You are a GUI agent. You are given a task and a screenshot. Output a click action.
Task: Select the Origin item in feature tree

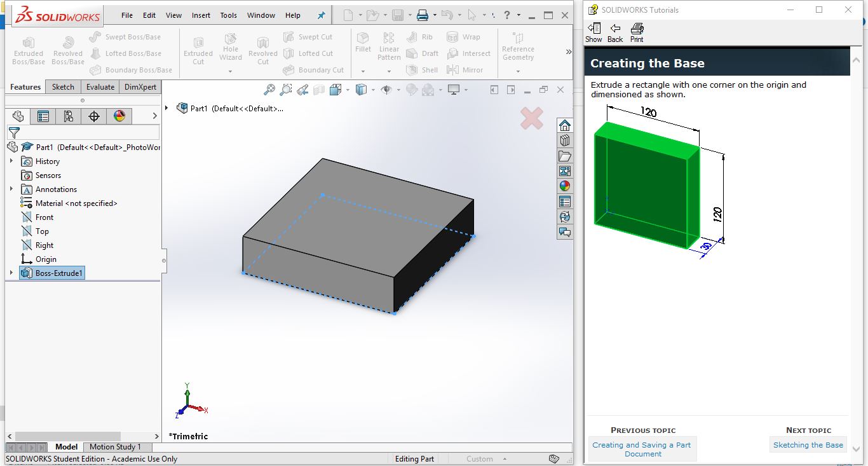[39, 259]
